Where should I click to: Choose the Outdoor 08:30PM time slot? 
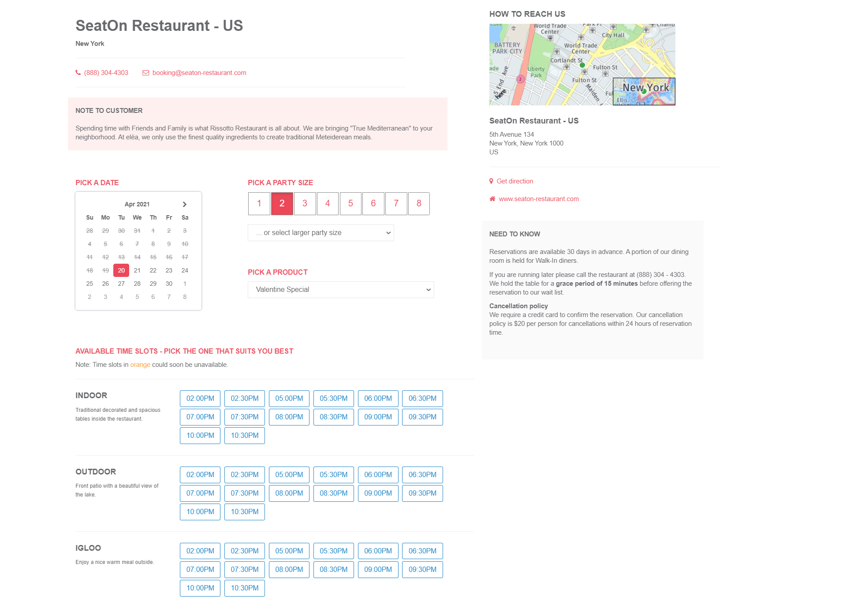[x=334, y=493]
